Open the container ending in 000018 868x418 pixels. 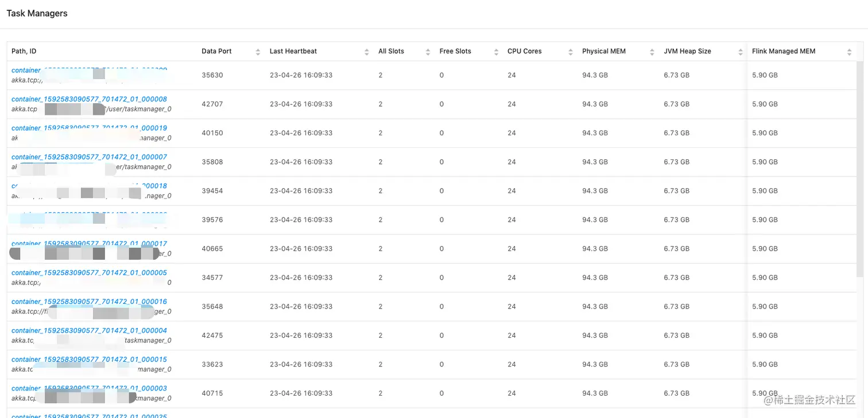click(88, 186)
